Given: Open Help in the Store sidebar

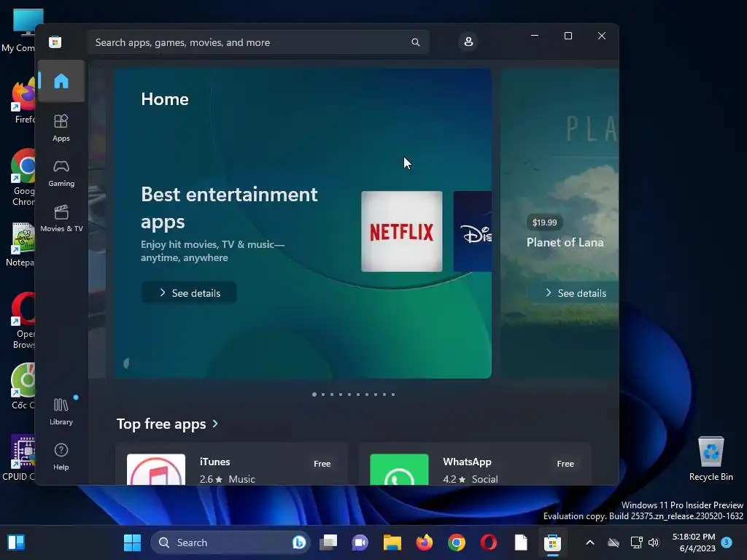Looking at the screenshot, I should (x=61, y=456).
